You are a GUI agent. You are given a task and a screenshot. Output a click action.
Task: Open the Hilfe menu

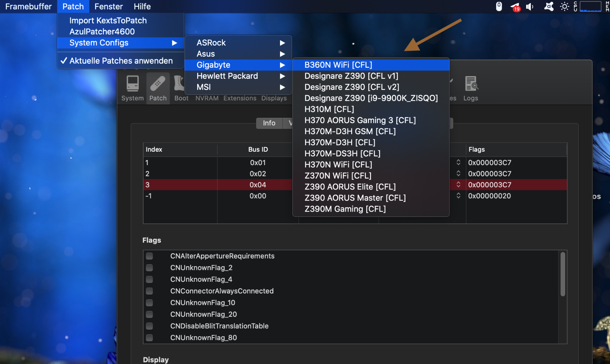click(x=142, y=6)
